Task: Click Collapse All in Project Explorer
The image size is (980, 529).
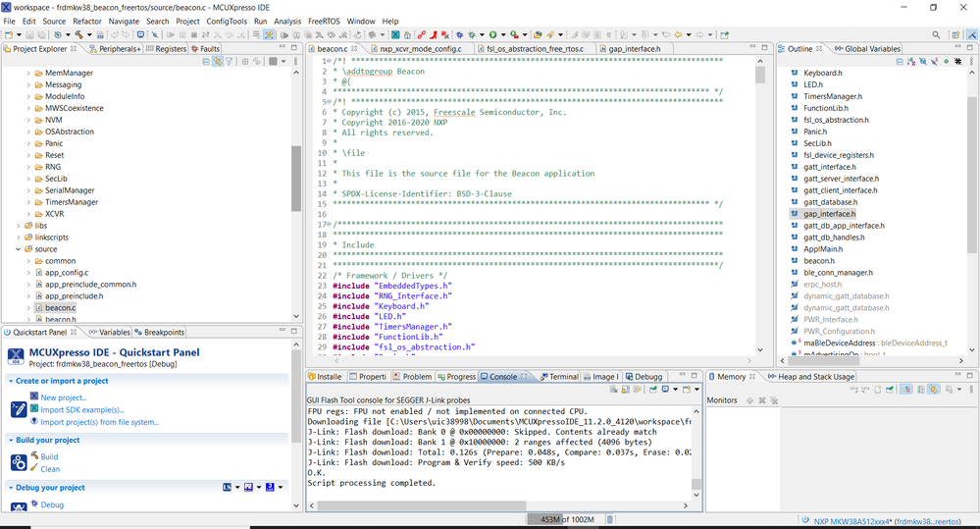Action: pyautogui.click(x=206, y=61)
